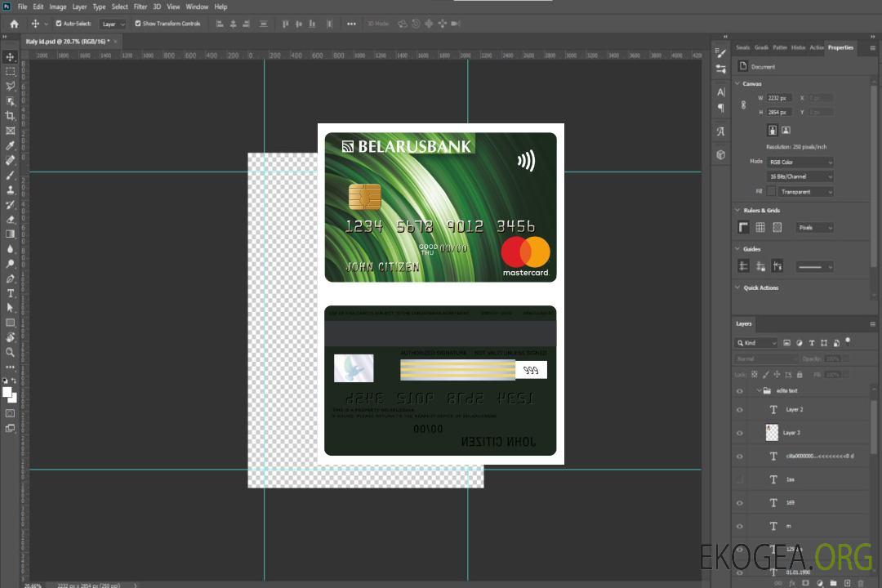The image size is (882, 588).
Task: Collapse the 'edite text' layer group
Action: coord(759,390)
